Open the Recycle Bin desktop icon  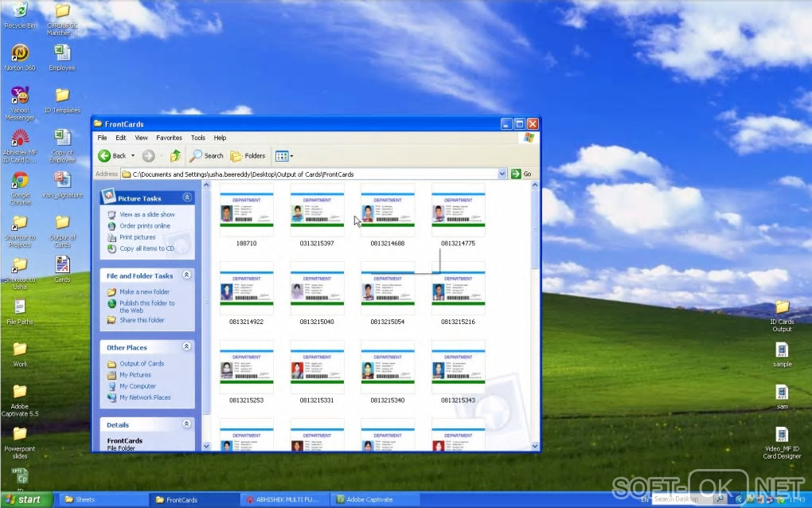20,11
